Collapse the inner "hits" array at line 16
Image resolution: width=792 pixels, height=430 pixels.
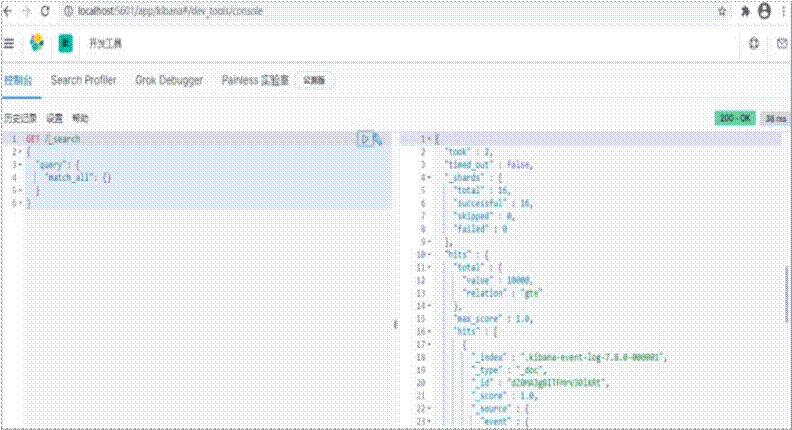tap(430, 331)
